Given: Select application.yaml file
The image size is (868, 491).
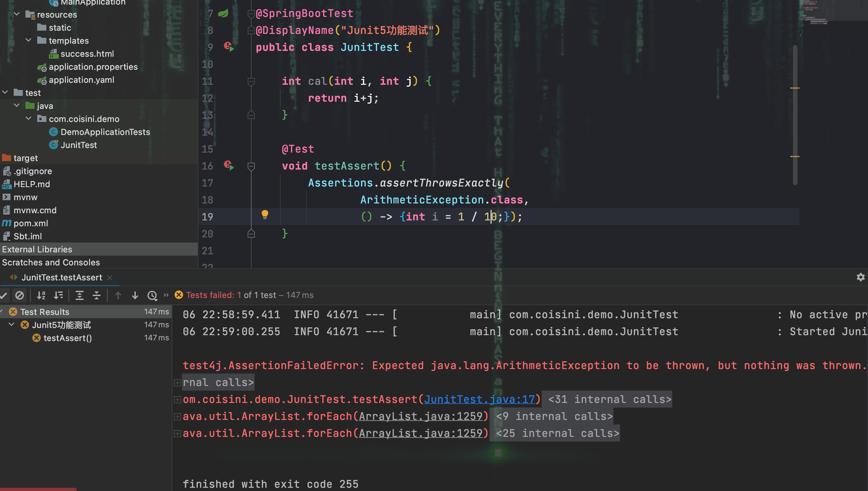Looking at the screenshot, I should pyautogui.click(x=81, y=80).
